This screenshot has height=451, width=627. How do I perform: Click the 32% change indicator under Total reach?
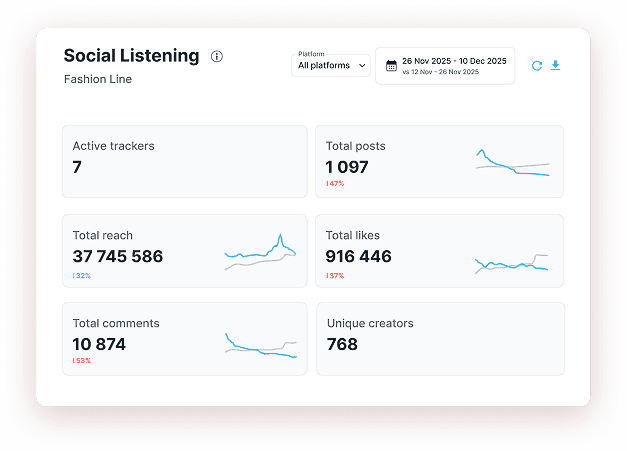[82, 275]
